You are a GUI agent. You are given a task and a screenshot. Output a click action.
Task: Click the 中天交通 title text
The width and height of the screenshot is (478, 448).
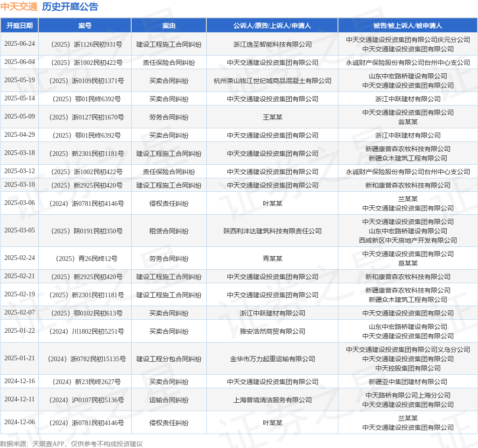coord(19,7)
